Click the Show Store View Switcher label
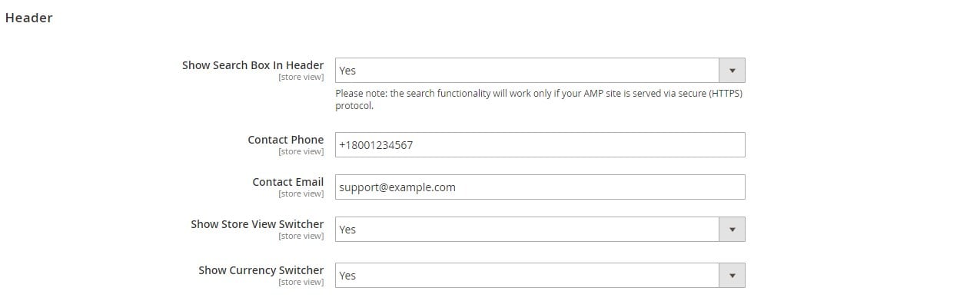Viewport: 980px width, 301px height. click(257, 224)
